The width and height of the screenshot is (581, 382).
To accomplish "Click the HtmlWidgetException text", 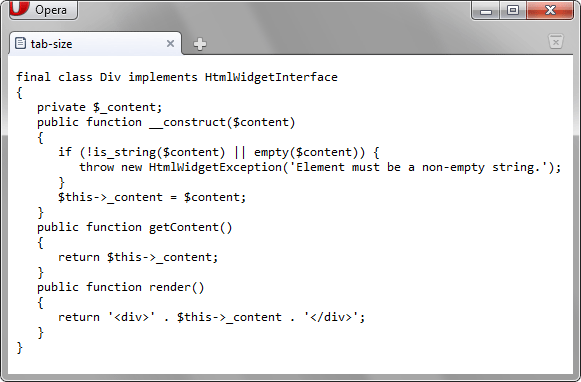I will click(215, 167).
